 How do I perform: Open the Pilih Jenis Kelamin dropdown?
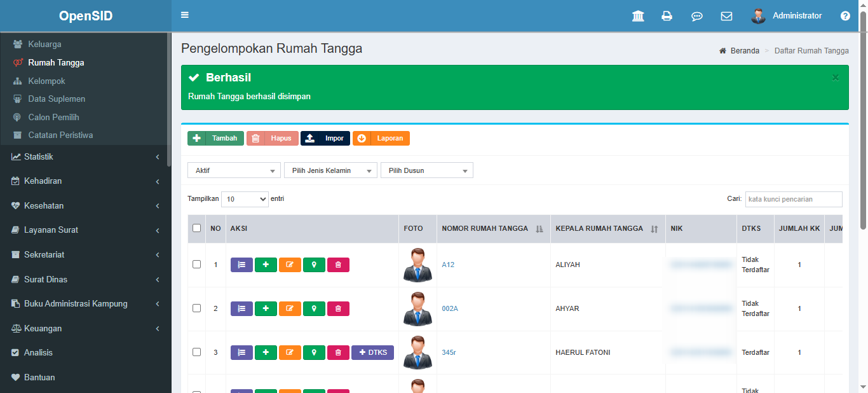pyautogui.click(x=330, y=170)
